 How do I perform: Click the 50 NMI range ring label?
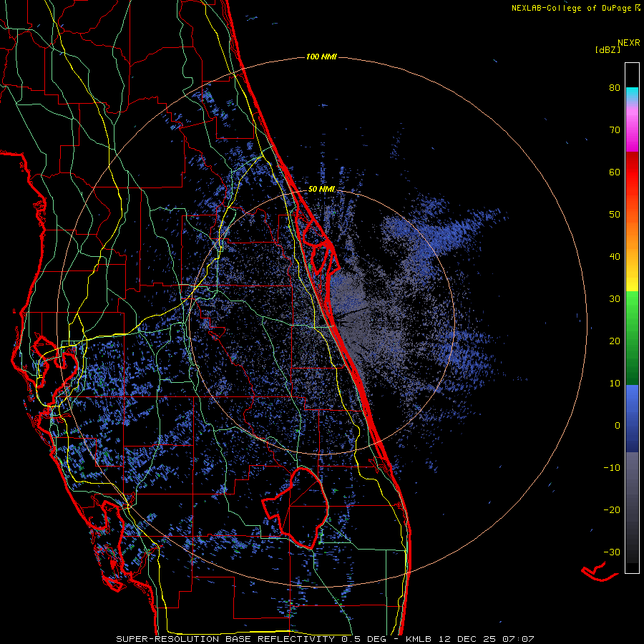(x=321, y=190)
